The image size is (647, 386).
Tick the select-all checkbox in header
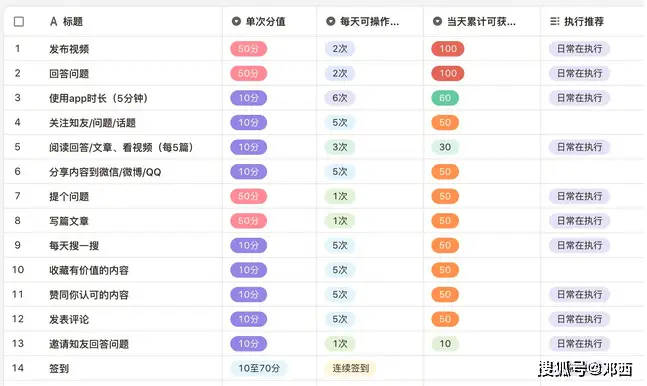(x=19, y=21)
